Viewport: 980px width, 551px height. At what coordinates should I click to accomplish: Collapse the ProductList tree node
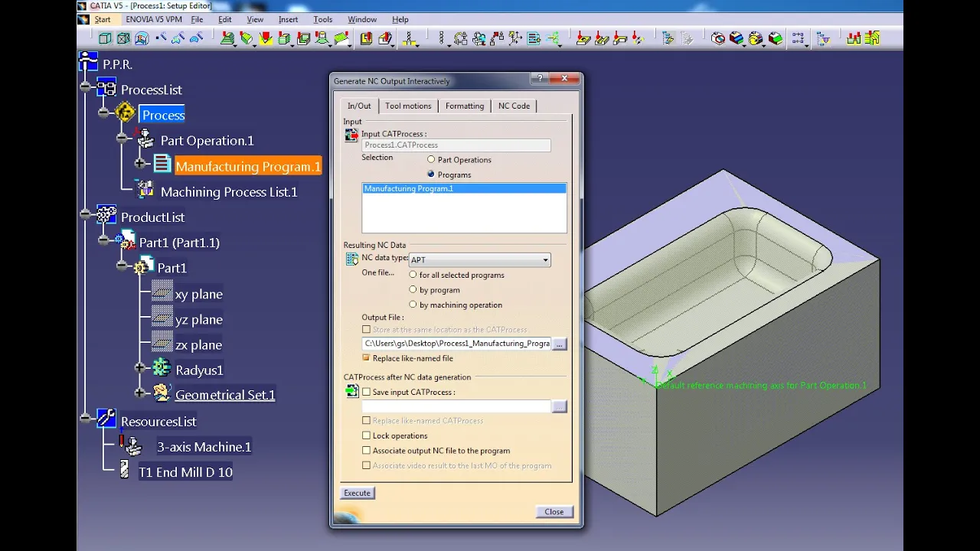point(85,215)
